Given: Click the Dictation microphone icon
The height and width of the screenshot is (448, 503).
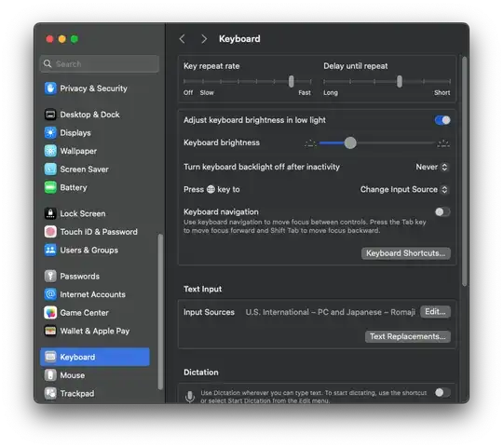Looking at the screenshot, I should [x=190, y=397].
